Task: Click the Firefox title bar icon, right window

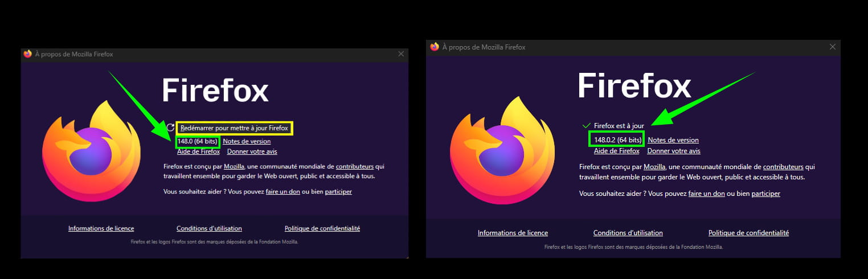Action: point(435,47)
